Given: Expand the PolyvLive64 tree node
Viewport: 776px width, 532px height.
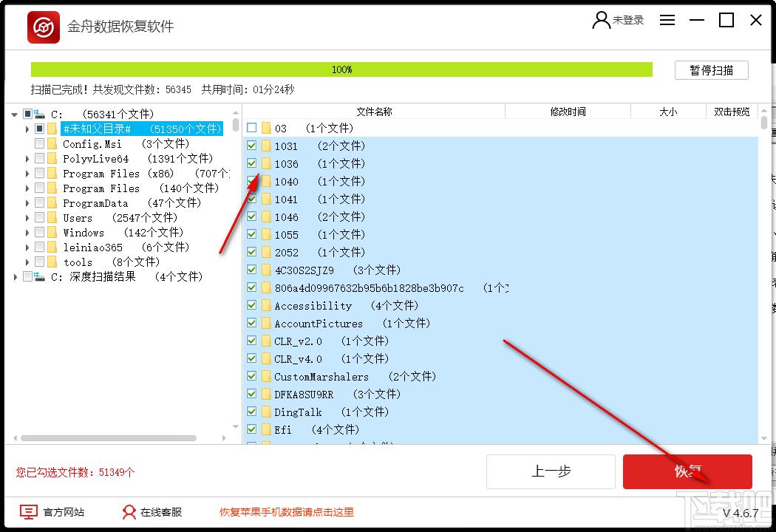Looking at the screenshot, I should point(27,159).
